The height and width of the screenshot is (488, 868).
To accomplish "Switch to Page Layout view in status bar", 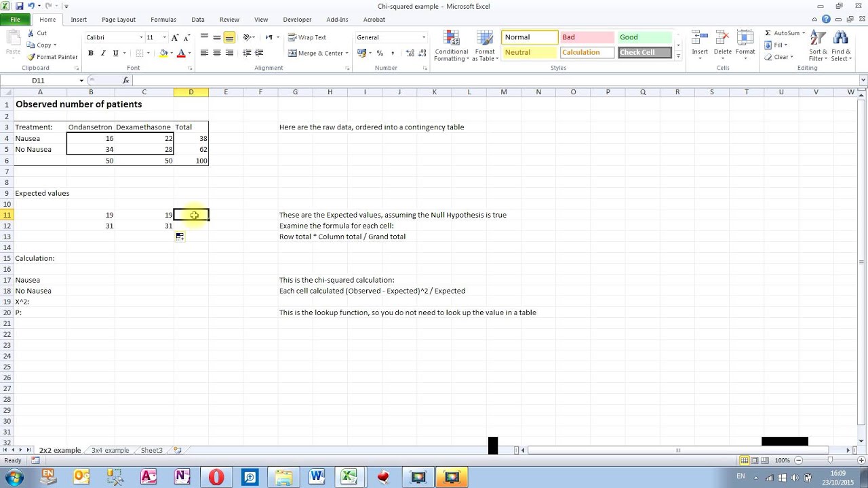I will 755,460.
